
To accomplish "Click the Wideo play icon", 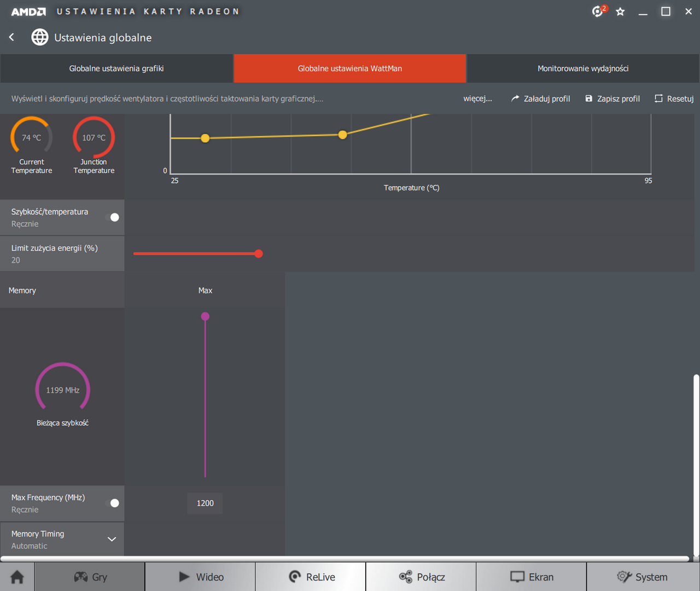I will point(184,577).
